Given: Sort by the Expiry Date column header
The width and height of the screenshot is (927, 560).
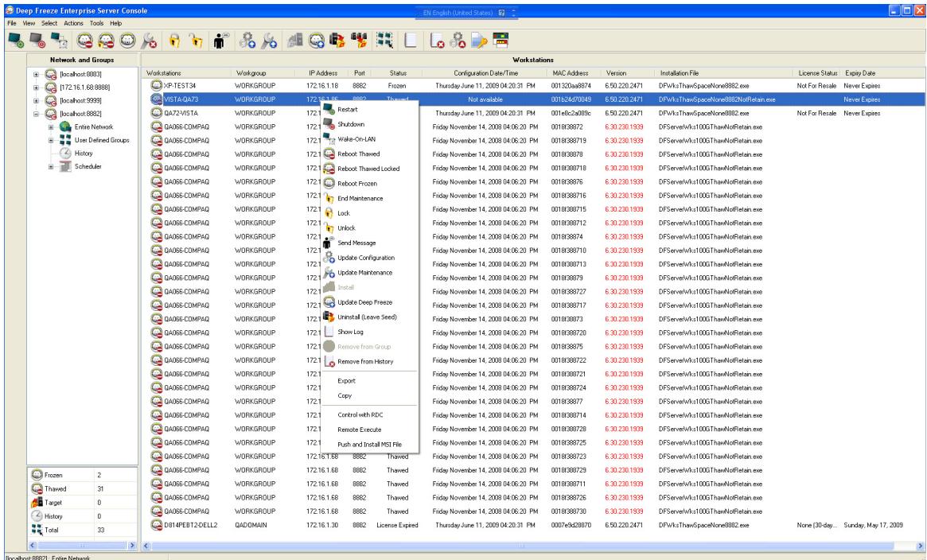Looking at the screenshot, I should (x=882, y=73).
